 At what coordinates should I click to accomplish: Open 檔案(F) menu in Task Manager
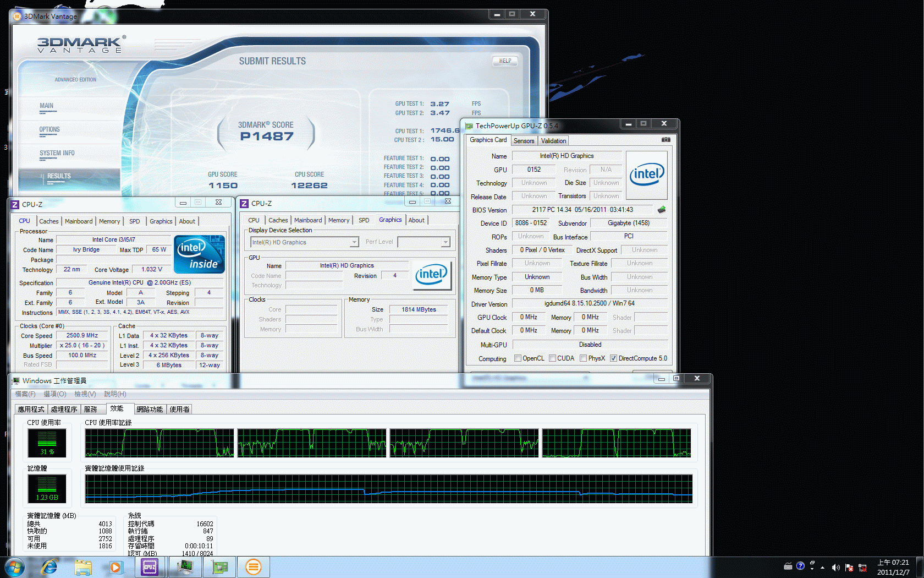25,394
